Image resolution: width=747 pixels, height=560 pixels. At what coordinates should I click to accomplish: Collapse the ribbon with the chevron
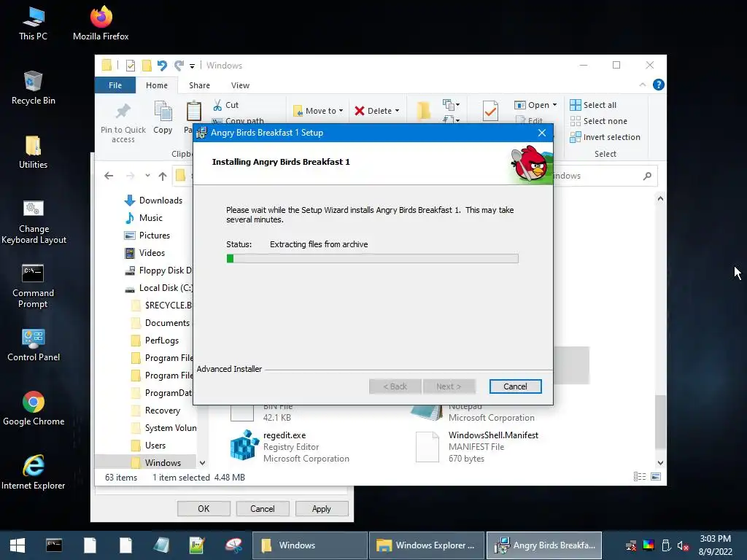point(642,85)
